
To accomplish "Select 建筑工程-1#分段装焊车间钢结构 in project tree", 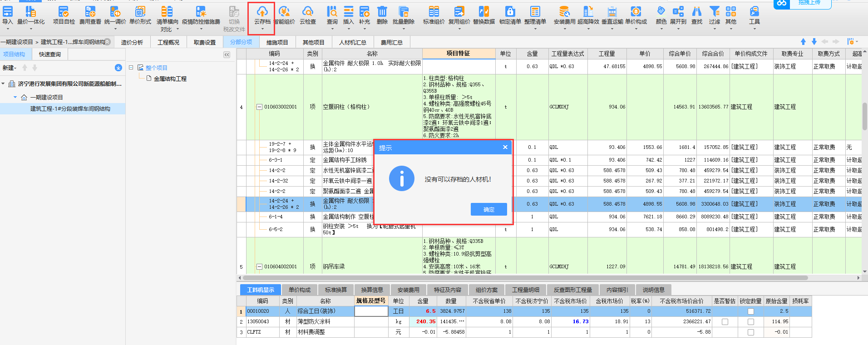I will [70, 109].
